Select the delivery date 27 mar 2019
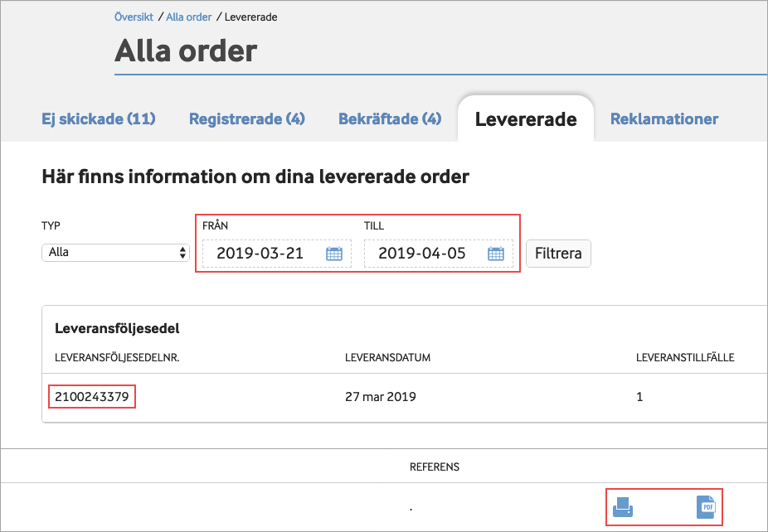768x532 pixels. [380, 397]
